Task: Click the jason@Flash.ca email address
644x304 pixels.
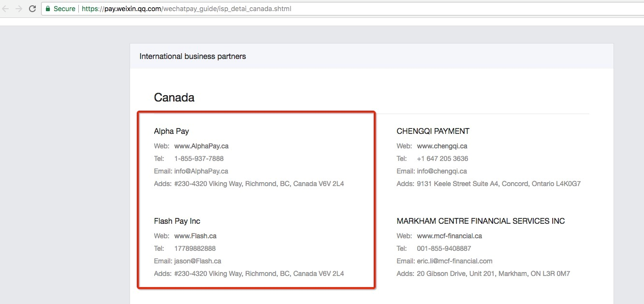Action: (198, 261)
